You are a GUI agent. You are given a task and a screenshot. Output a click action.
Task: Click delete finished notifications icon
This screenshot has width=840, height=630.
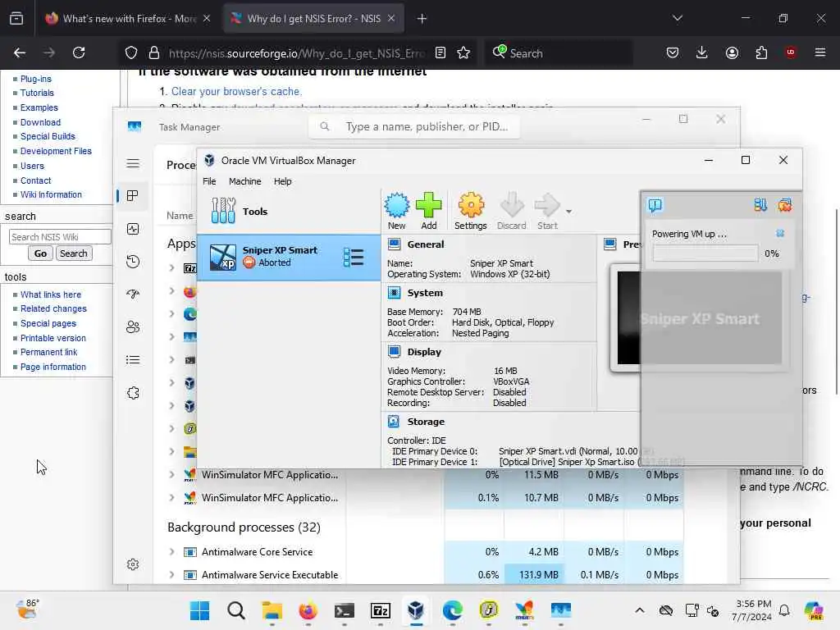click(785, 205)
